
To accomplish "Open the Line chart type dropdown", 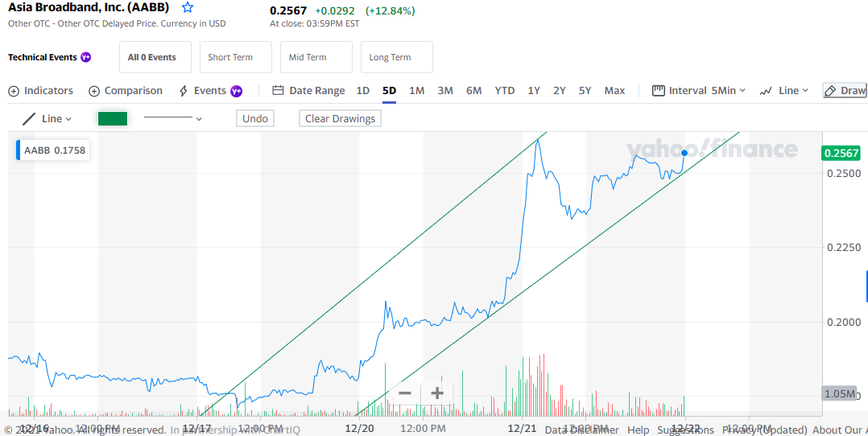I will (x=784, y=91).
